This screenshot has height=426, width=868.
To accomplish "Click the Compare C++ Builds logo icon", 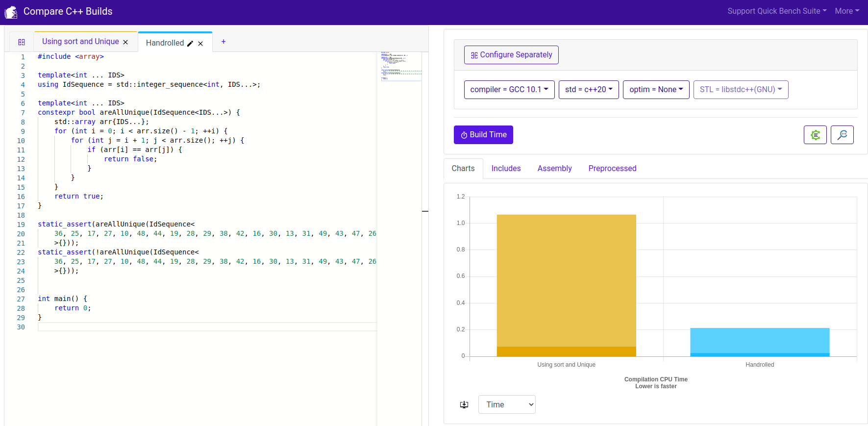I will click(x=11, y=12).
